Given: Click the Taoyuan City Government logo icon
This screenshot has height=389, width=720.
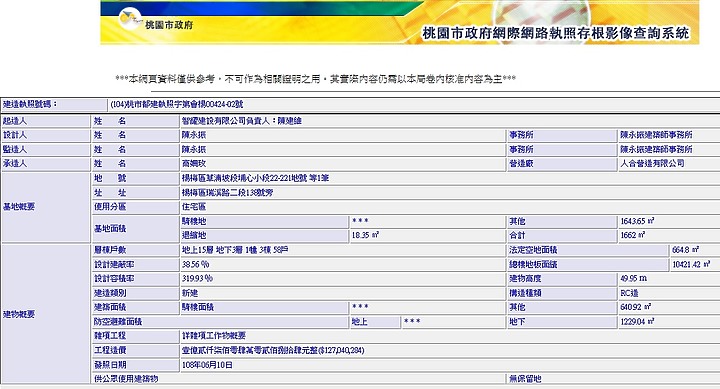Looking at the screenshot, I should [129, 18].
